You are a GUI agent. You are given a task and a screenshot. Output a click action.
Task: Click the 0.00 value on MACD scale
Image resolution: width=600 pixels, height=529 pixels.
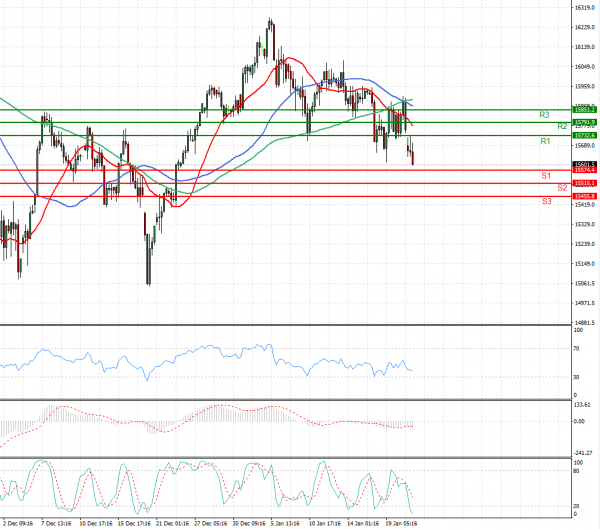pos(579,421)
